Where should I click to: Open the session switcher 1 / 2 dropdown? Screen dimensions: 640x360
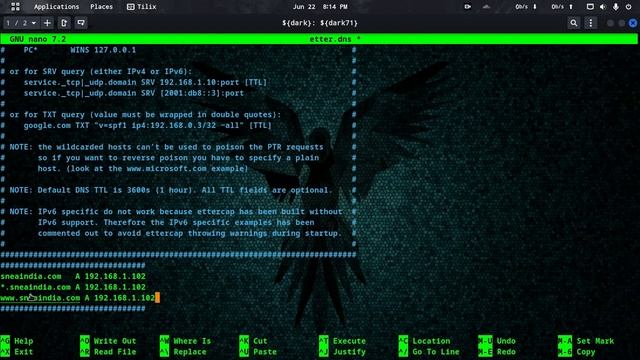pyautogui.click(x=20, y=23)
